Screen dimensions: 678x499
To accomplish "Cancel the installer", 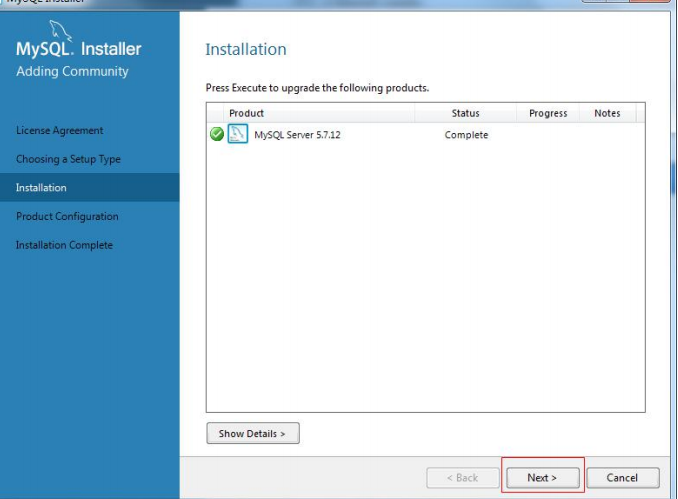I will [623, 477].
